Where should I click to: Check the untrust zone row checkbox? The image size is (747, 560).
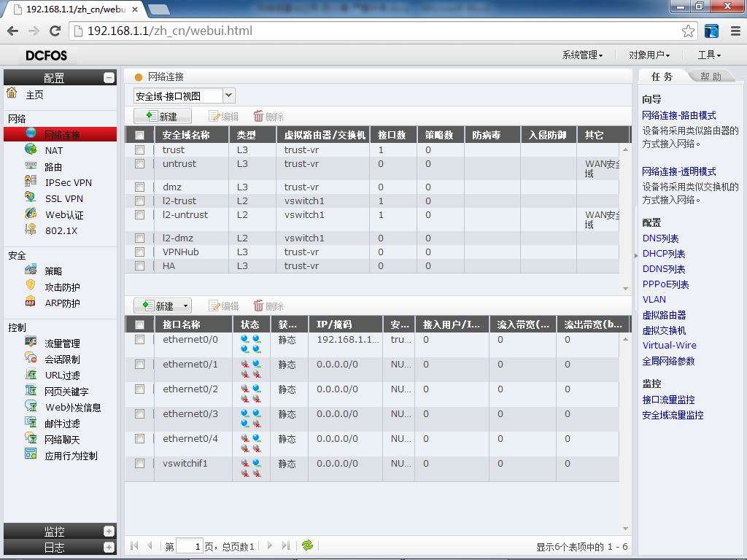pyautogui.click(x=139, y=164)
